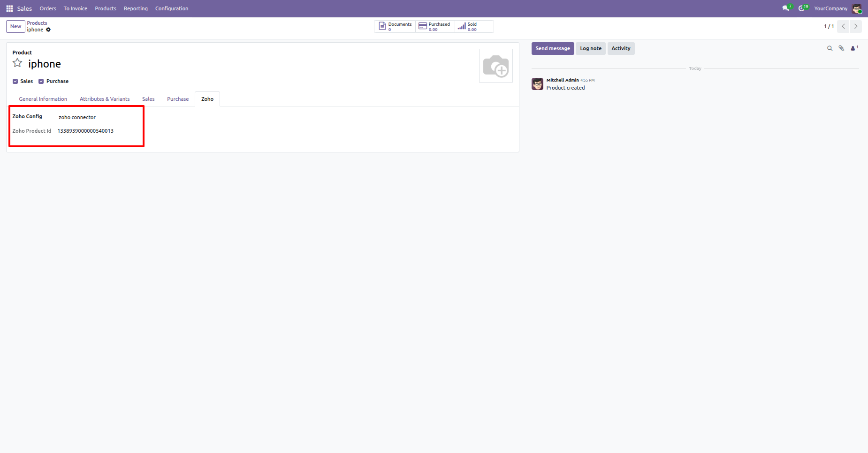This screenshot has width=868, height=453.
Task: Click the 4:55 PM message timestamp
Action: (x=587, y=80)
